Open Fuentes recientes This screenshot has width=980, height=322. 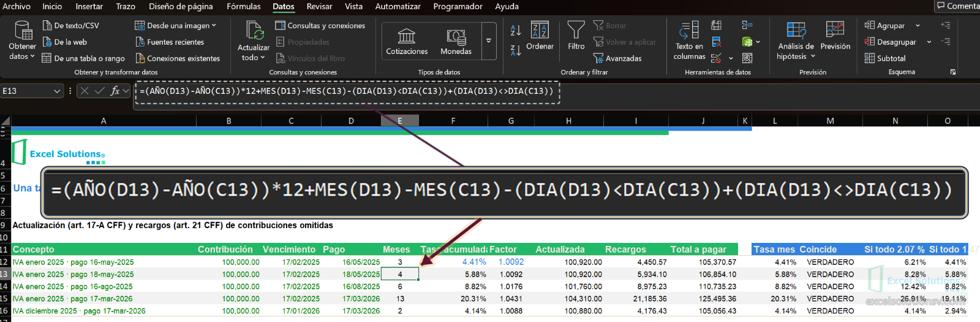tap(170, 42)
